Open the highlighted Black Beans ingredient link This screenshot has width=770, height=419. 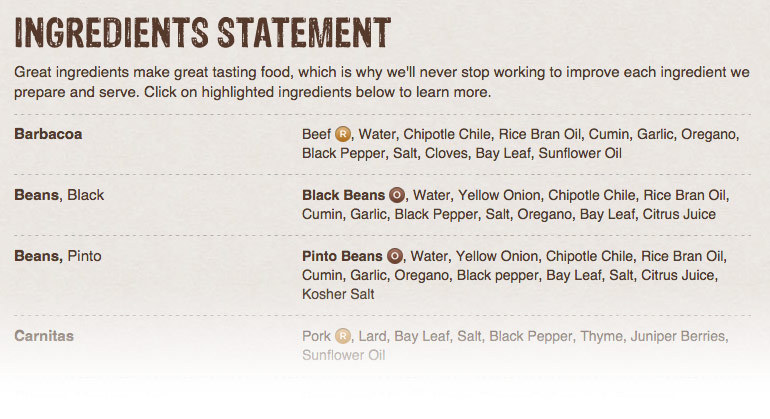343,195
